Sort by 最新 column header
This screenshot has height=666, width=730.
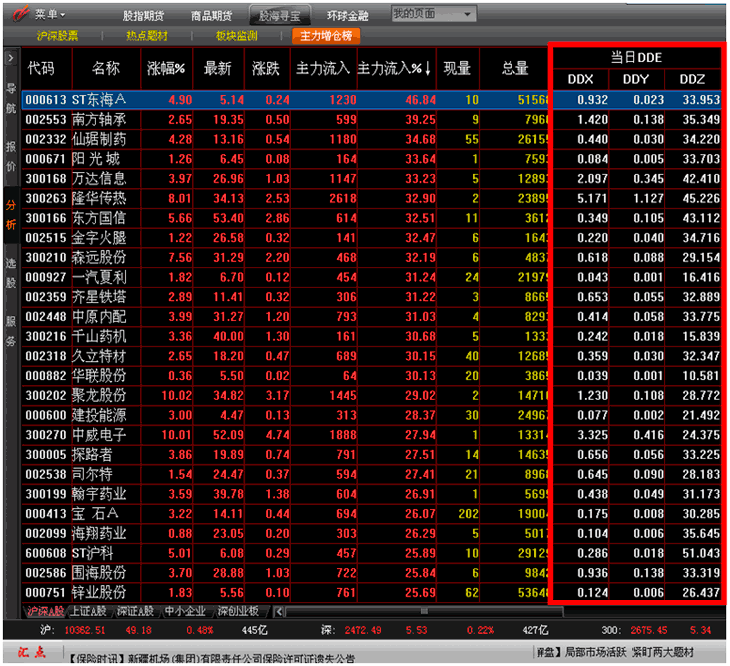pyautogui.click(x=218, y=68)
